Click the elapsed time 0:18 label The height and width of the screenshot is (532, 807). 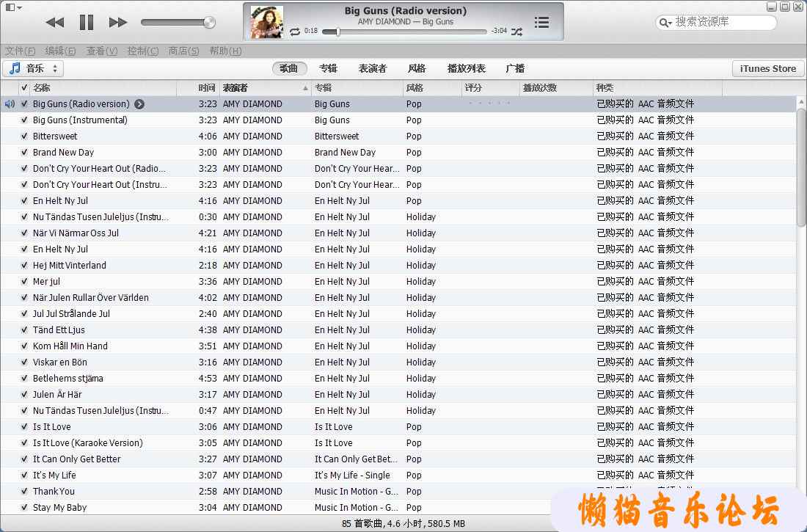311,31
